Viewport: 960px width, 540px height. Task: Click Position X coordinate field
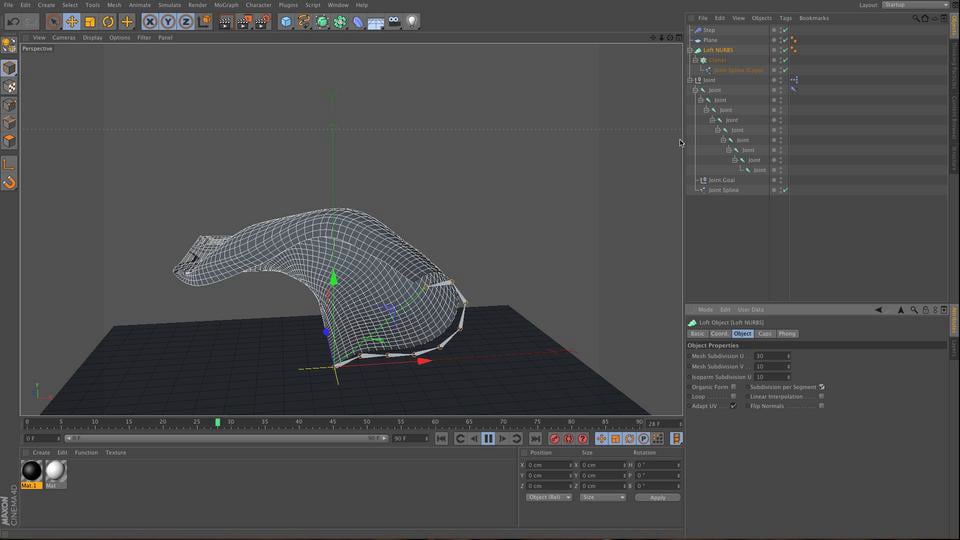tap(549, 465)
